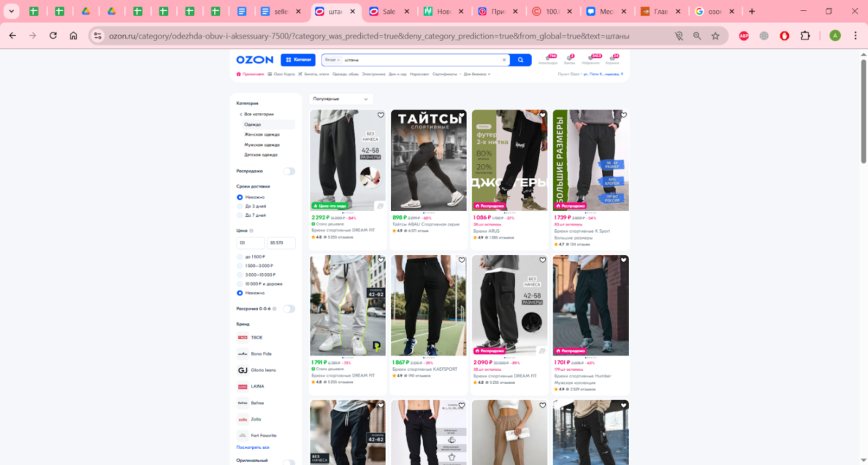Open the Одежда, обувь nav item
The width and height of the screenshot is (868, 465).
tap(346, 74)
